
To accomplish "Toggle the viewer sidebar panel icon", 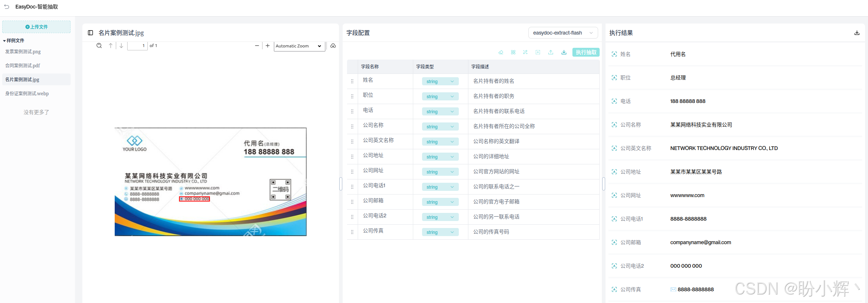I will pyautogui.click(x=90, y=33).
